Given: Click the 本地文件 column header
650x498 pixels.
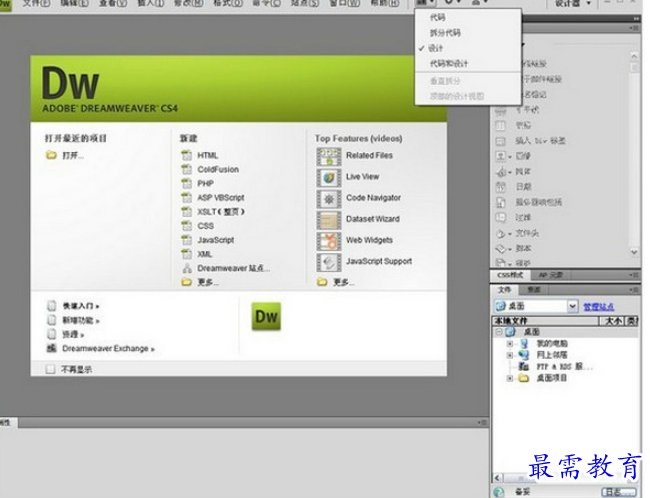Looking at the screenshot, I should pyautogui.click(x=546, y=321).
